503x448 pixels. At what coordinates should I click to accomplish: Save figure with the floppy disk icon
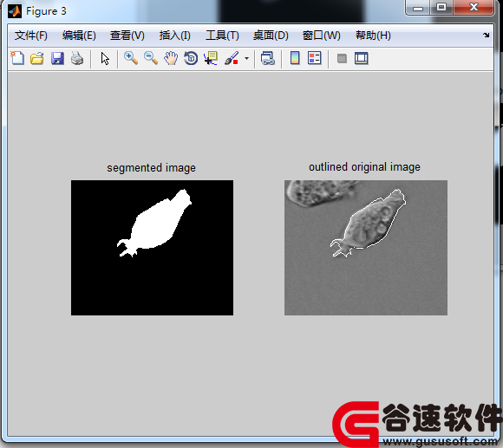(x=57, y=58)
